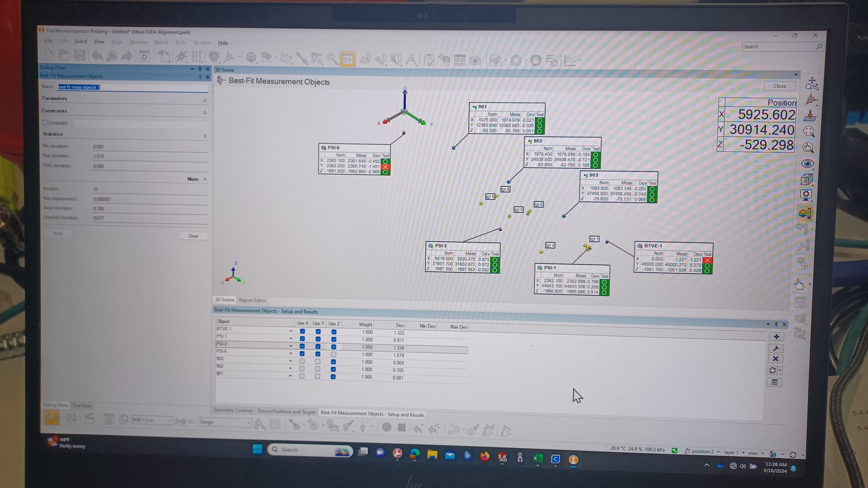This screenshot has width=868, height=488.
Task: Enable Use Y checkbox for 902
Action: point(317,369)
